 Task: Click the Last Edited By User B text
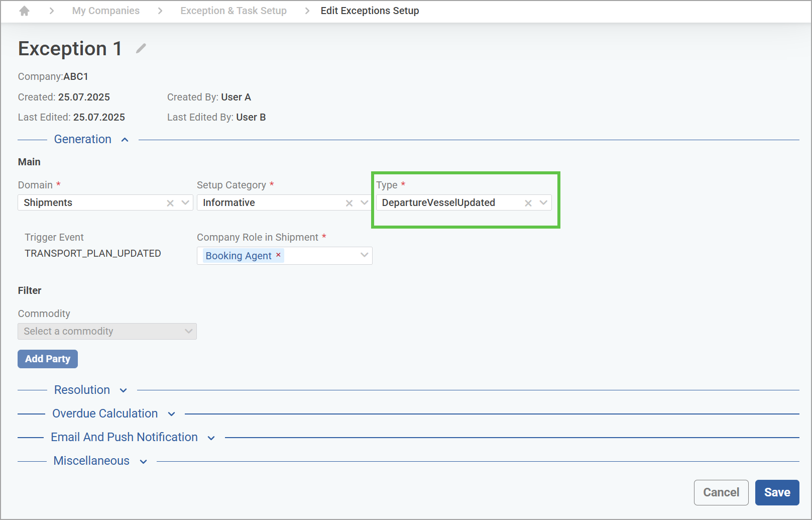216,117
